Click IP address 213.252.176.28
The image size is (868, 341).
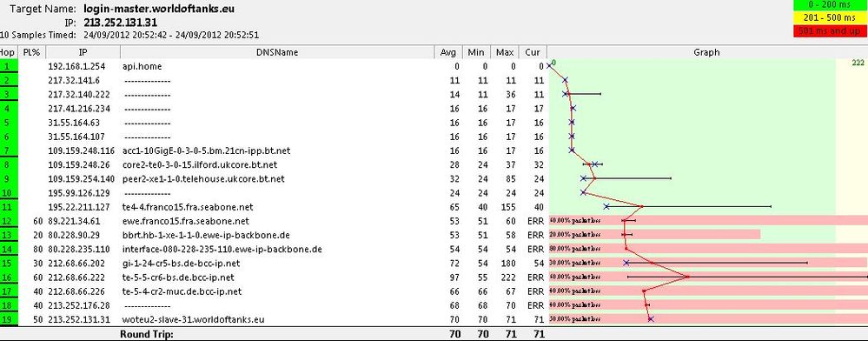point(78,305)
